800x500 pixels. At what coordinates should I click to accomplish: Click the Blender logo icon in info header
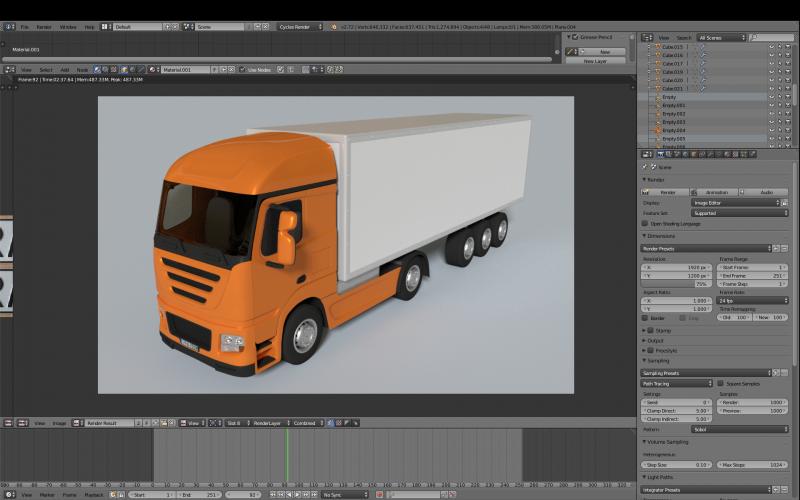point(334,27)
